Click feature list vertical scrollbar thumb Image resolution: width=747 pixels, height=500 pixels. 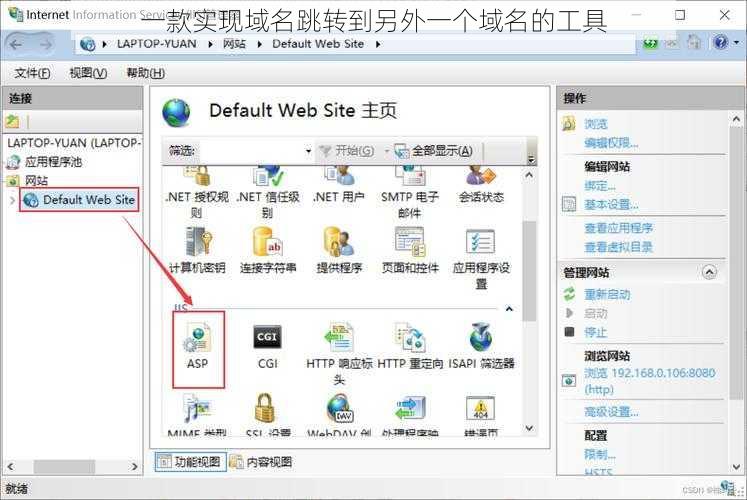(529, 270)
